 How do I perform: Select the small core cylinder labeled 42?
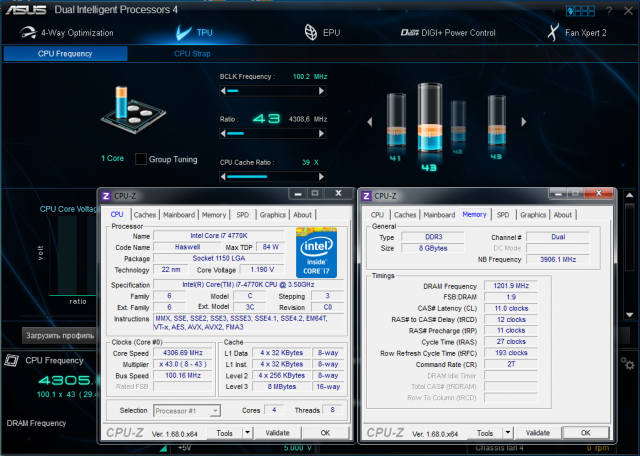click(x=458, y=125)
